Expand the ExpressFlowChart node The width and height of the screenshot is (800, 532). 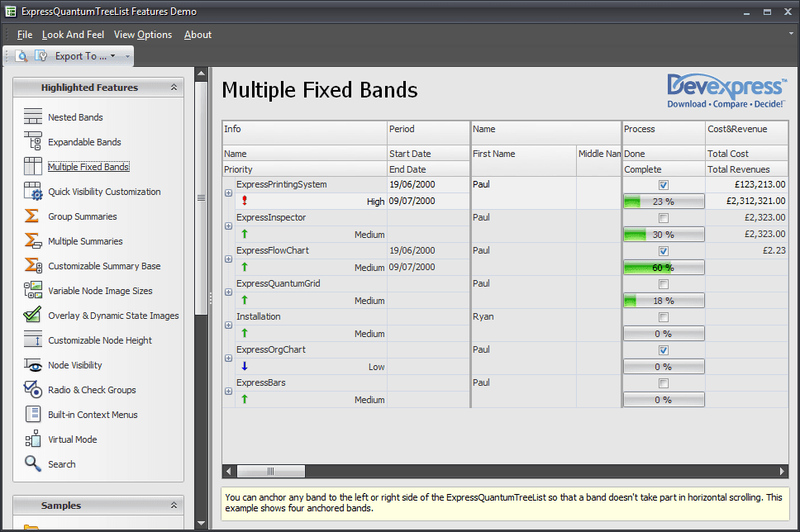[229, 259]
